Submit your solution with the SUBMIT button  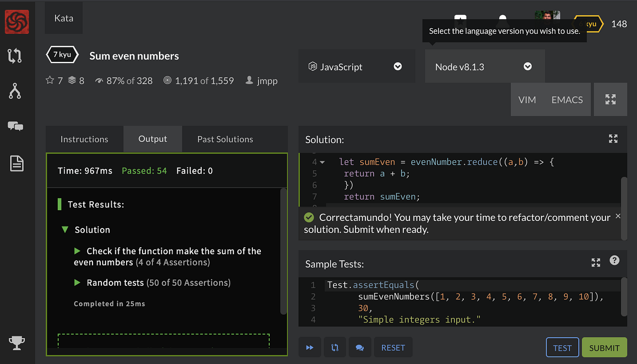[604, 347]
